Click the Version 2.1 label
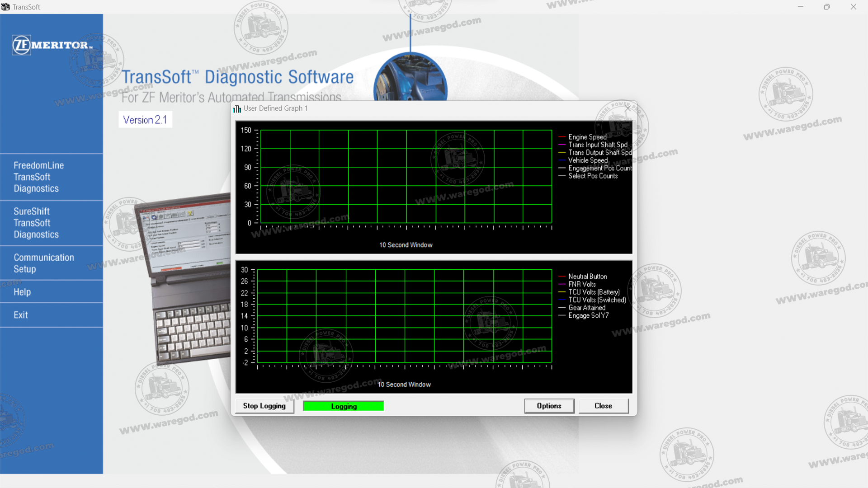 (145, 120)
